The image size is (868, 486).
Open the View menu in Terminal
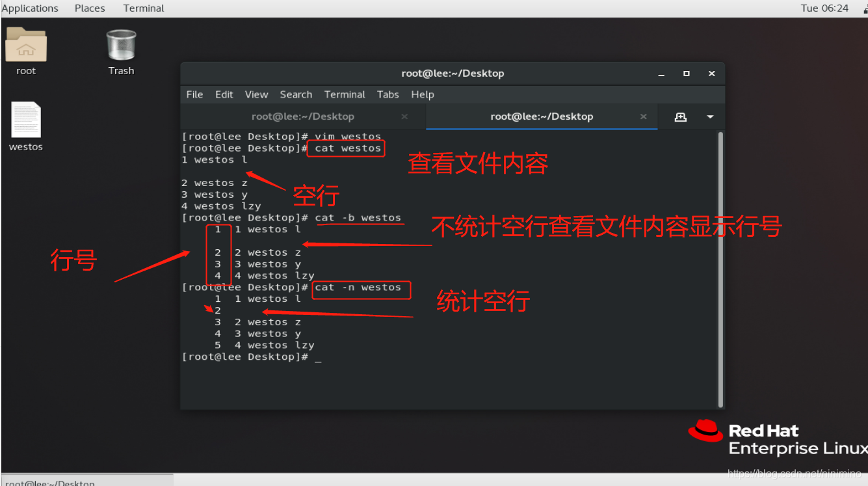click(256, 94)
